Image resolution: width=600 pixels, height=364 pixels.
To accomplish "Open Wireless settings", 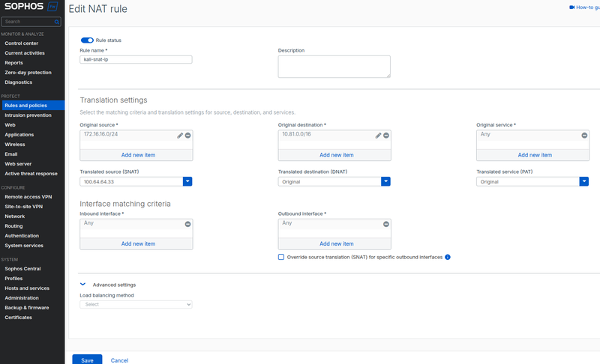I will tap(14, 145).
